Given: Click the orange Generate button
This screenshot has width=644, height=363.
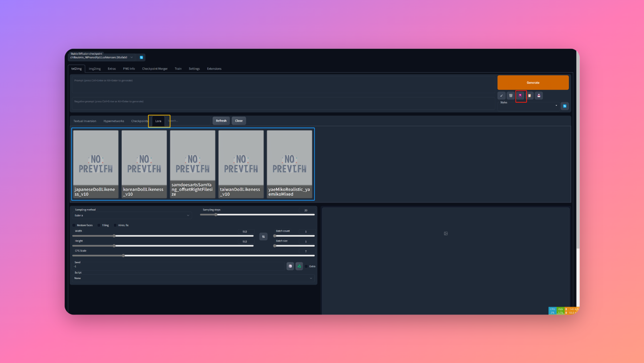Looking at the screenshot, I should point(533,83).
